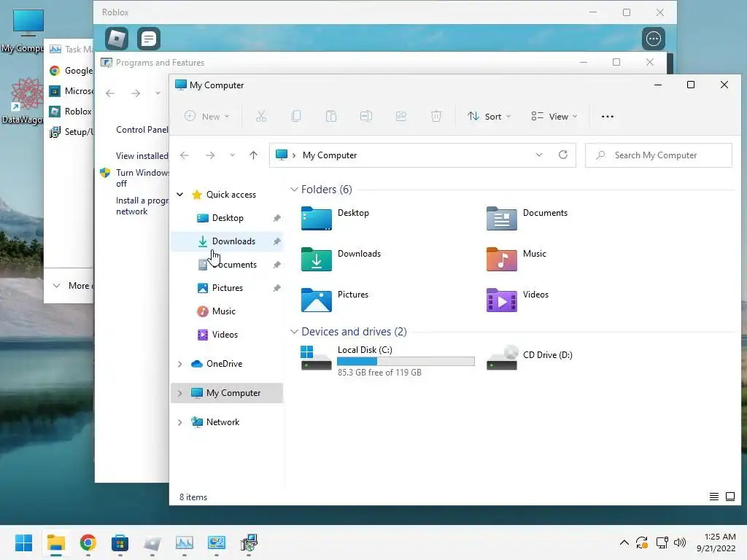The image size is (747, 560).
Task: Click the Back arrow in My Computer
Action: (185, 155)
